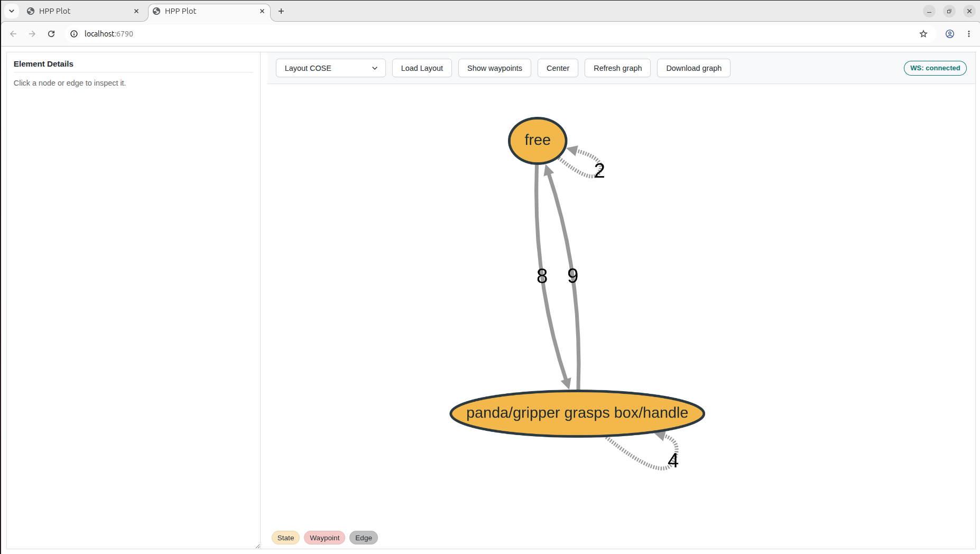The width and height of the screenshot is (980, 554).
Task: Click the State legend chip
Action: click(285, 538)
